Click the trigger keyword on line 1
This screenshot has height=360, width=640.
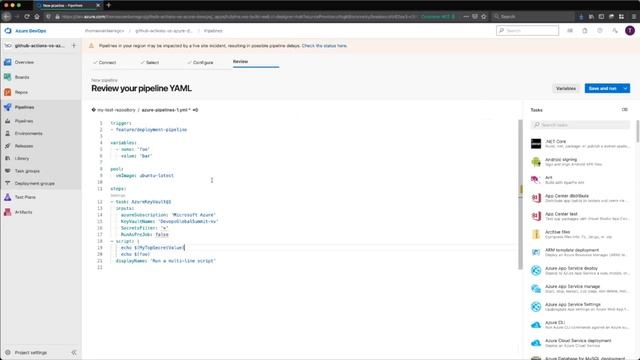click(120, 123)
